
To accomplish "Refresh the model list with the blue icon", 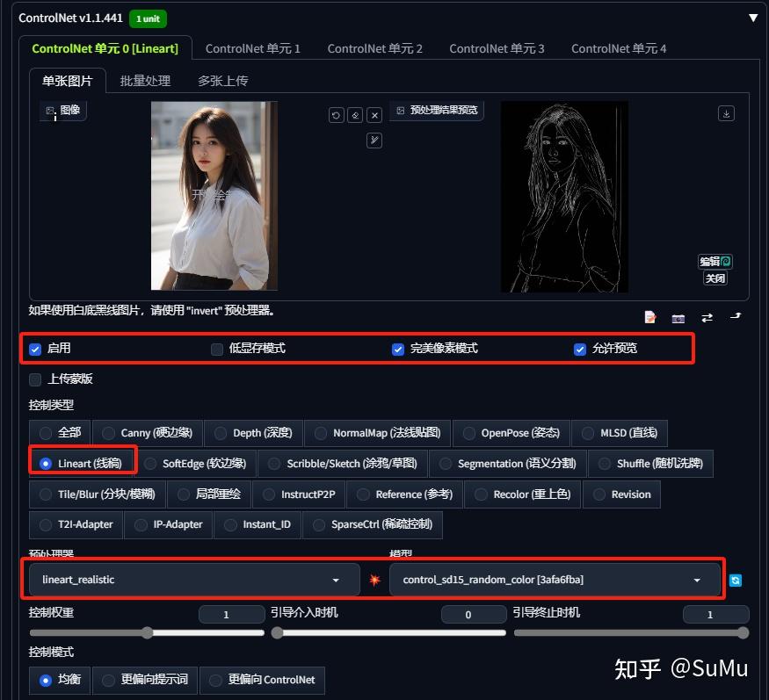I will pos(735,581).
